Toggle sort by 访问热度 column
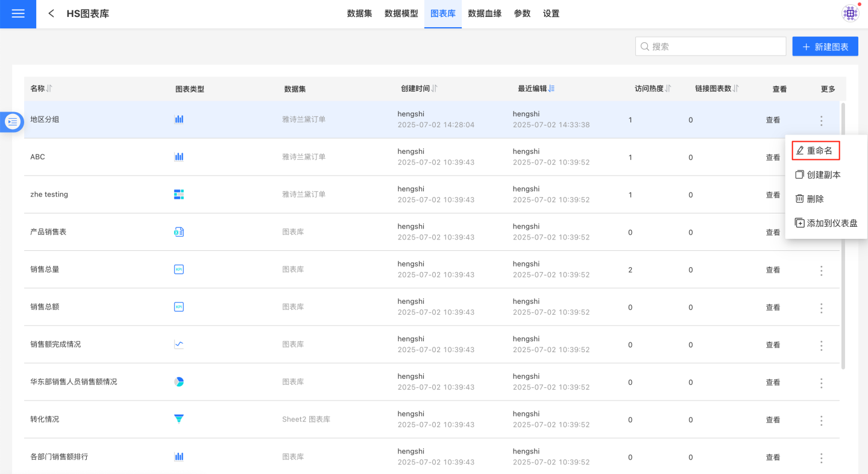The width and height of the screenshot is (868, 474). point(668,89)
